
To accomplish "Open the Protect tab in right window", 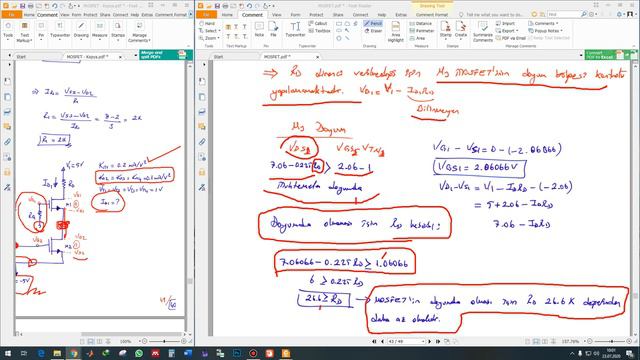I will pos(316,15).
